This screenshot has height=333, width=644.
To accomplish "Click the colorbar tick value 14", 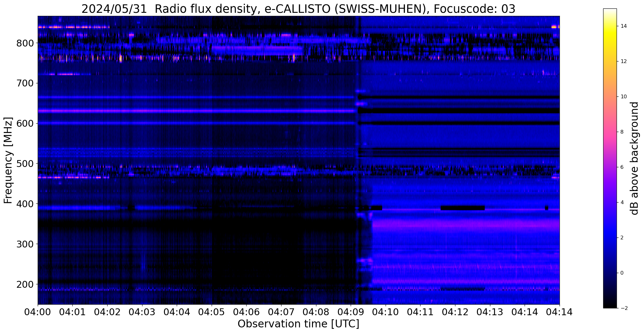I will 623,26.
